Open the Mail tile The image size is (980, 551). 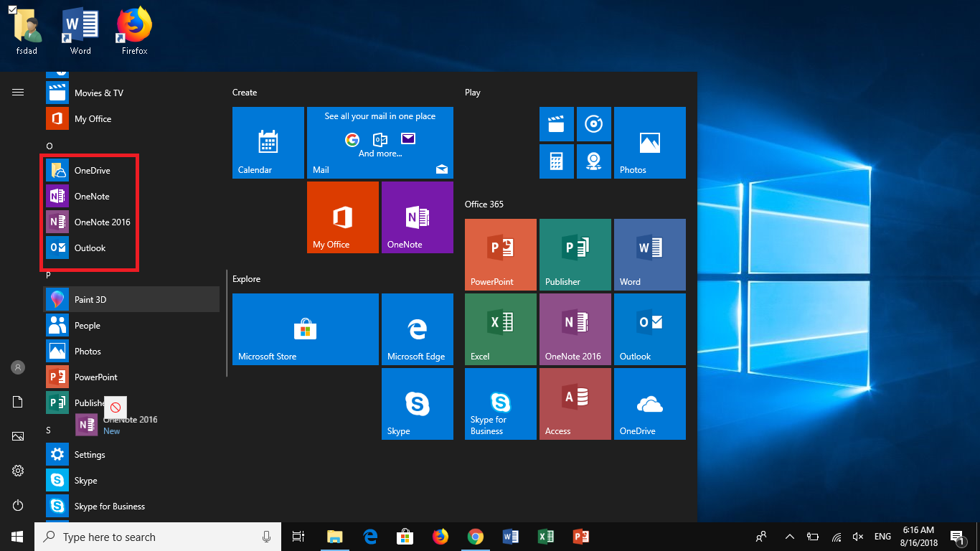pyautogui.click(x=380, y=143)
